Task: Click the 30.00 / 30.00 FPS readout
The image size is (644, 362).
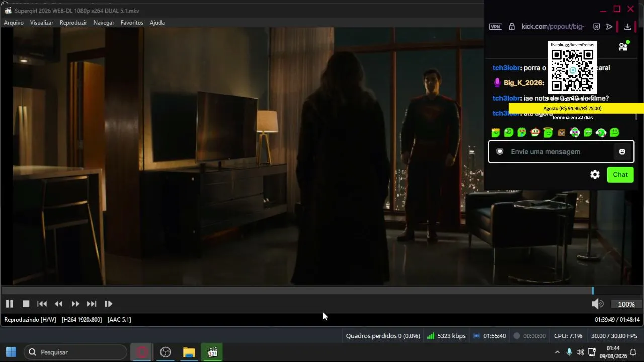Action: tap(614, 336)
